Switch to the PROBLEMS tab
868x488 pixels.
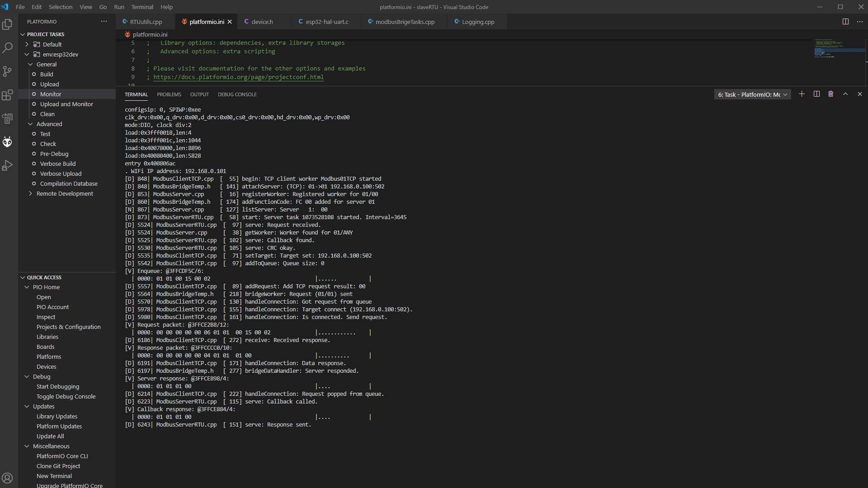coord(169,94)
